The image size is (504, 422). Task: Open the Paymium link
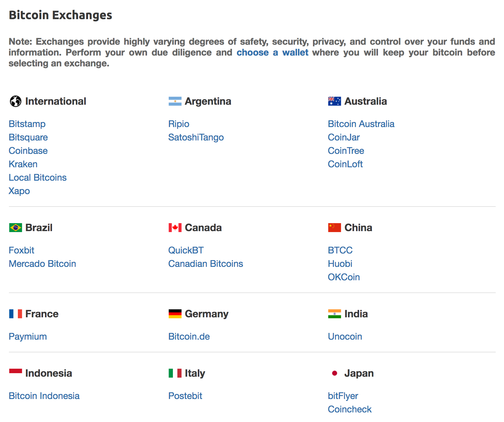[x=28, y=336]
